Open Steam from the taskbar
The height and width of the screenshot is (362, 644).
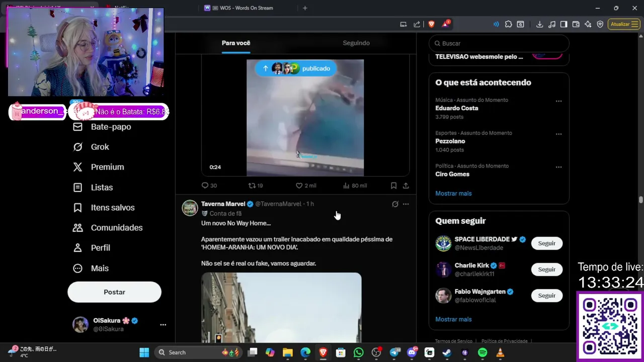pyautogui.click(x=447, y=352)
